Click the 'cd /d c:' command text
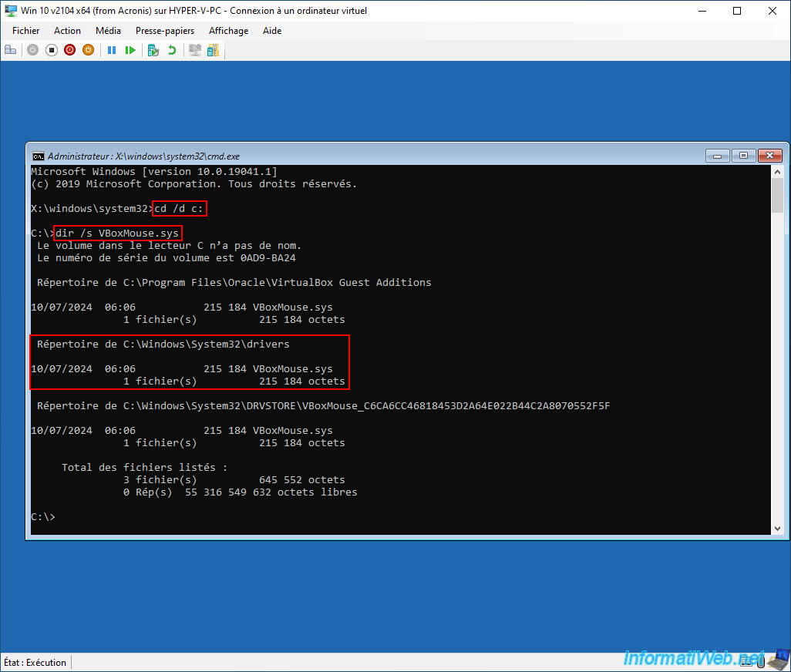 click(x=179, y=209)
